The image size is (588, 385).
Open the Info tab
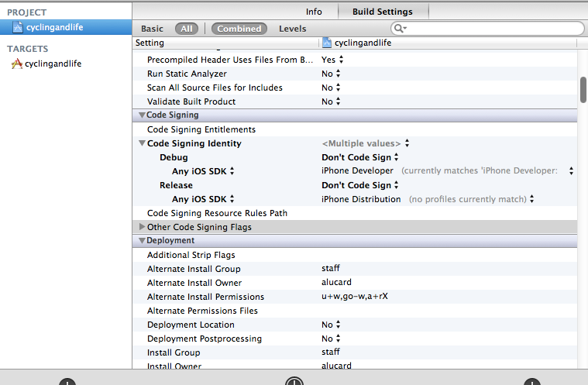(314, 12)
